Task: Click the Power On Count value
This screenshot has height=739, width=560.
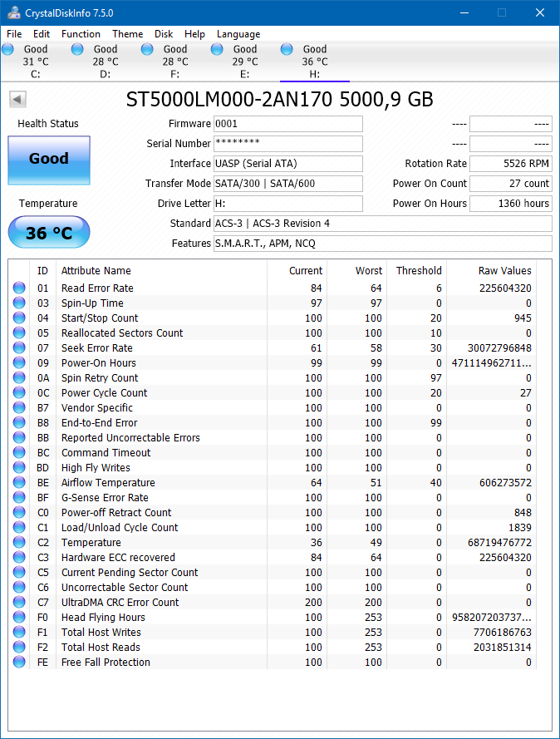Action: 511,184
